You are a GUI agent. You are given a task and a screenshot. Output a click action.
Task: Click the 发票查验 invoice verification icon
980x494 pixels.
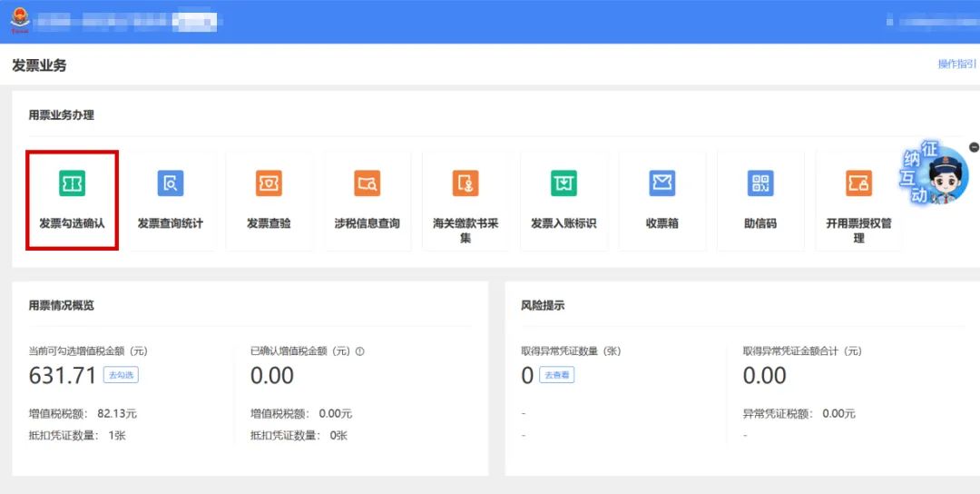(269, 183)
